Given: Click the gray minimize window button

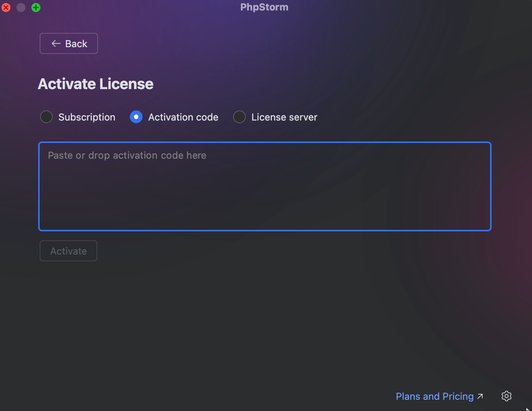Looking at the screenshot, I should point(21,7).
